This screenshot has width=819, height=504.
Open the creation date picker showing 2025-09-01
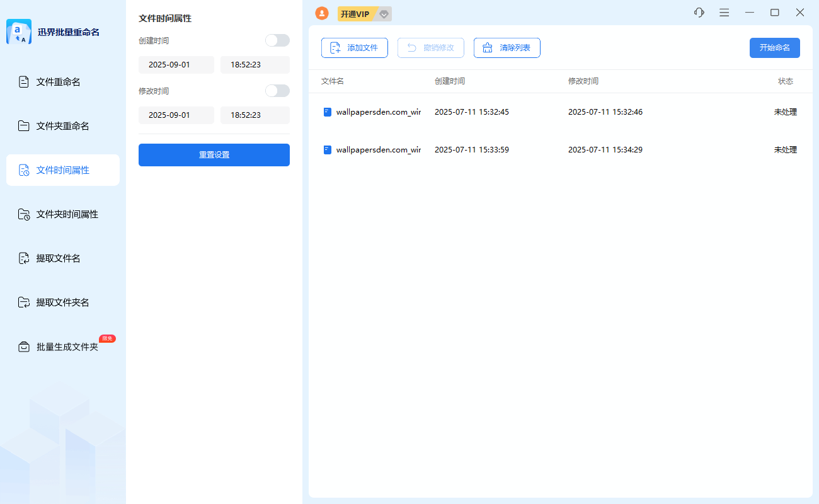coord(176,65)
